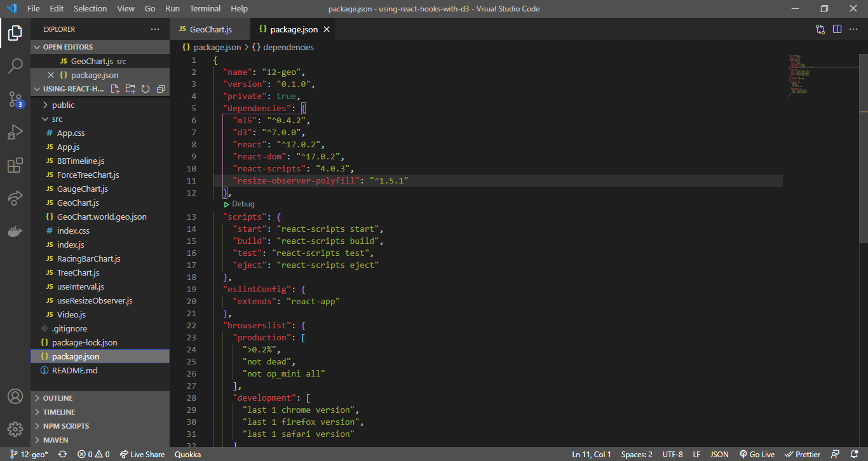Open notifications bell in status bar
Screen dimensions: 868x461
click(853, 454)
